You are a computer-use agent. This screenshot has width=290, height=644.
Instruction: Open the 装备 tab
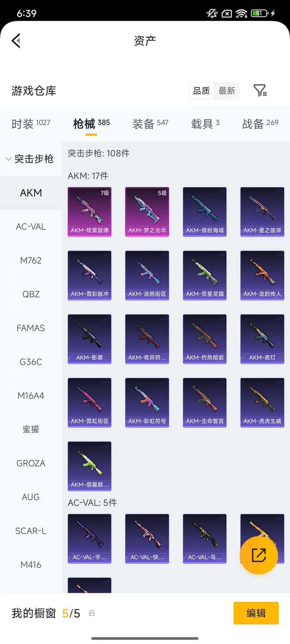coord(150,123)
